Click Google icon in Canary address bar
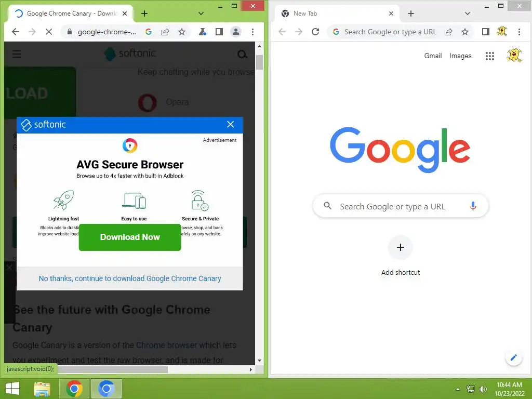 tap(148, 32)
